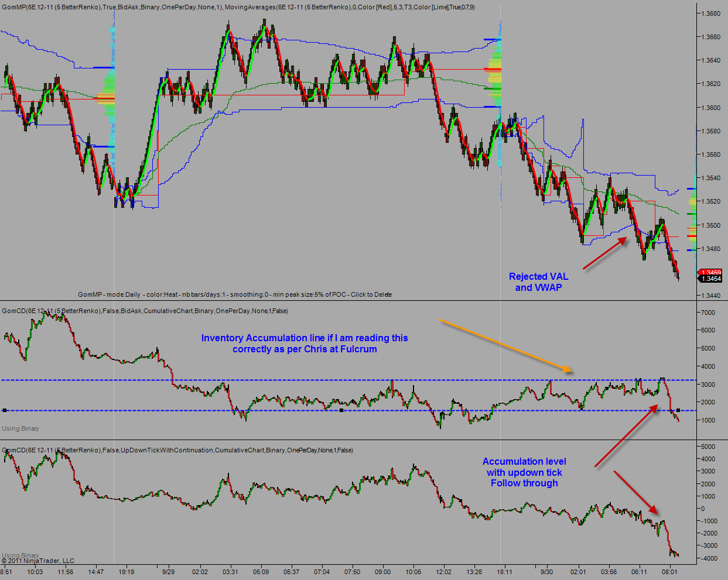Click the black 1.3454 last price marker

[710, 279]
